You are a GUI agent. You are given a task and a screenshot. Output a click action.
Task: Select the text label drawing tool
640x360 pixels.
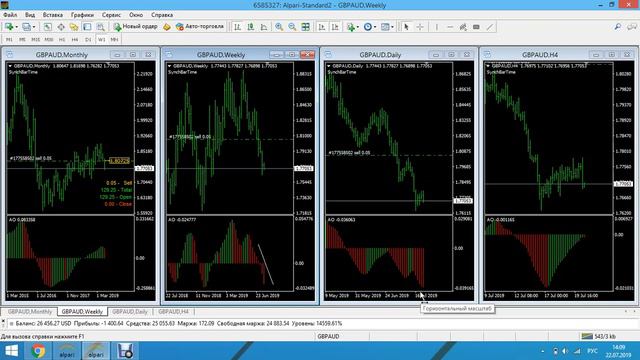[476, 27]
